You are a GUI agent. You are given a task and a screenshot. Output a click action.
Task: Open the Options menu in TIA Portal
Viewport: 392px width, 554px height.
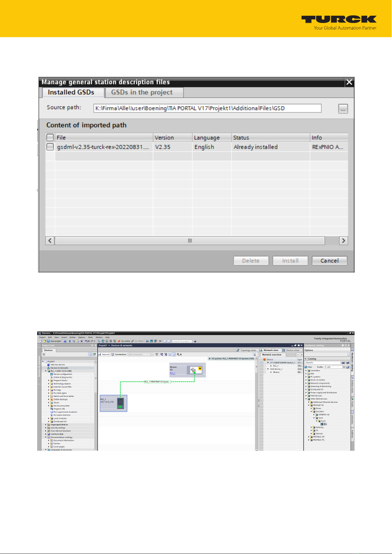pyautogui.click(x=82, y=337)
